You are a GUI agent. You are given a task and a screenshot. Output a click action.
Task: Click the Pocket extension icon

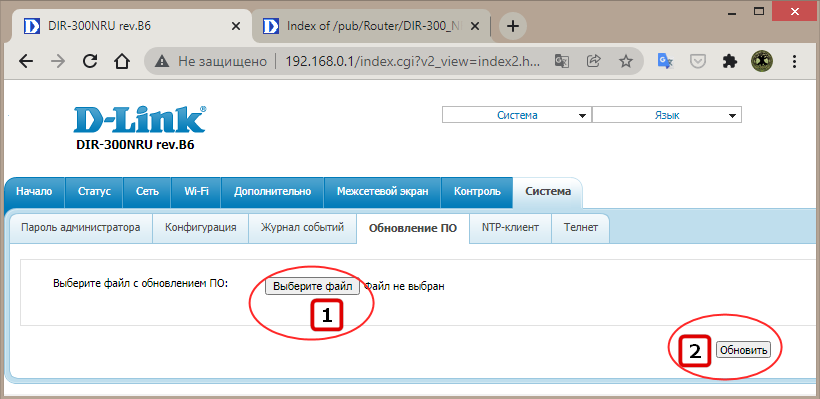697,62
